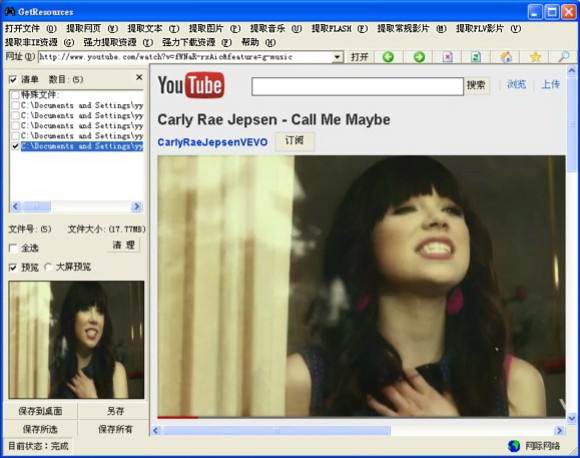The height and width of the screenshot is (458, 580).
Task: Open favorites star icon
Action: tap(535, 57)
